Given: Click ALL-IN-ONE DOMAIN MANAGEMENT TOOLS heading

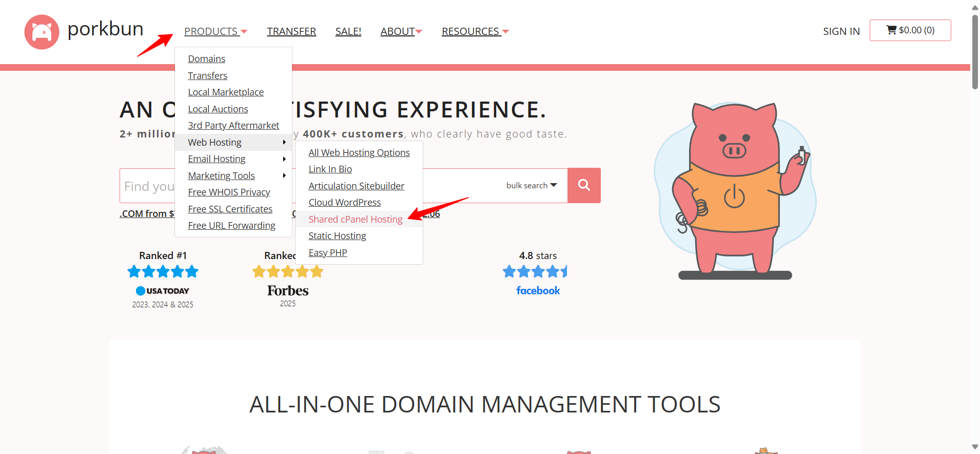Looking at the screenshot, I should pyautogui.click(x=485, y=404).
